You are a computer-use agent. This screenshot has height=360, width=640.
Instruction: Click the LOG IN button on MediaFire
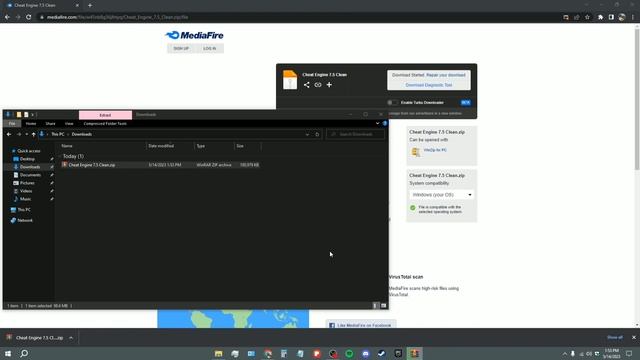pyautogui.click(x=209, y=49)
